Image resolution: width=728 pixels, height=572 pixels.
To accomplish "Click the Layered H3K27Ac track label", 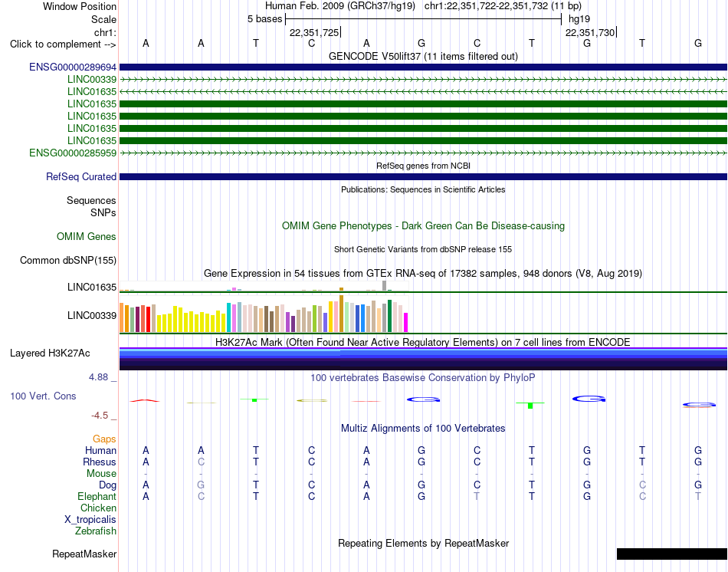I will pyautogui.click(x=50, y=353).
